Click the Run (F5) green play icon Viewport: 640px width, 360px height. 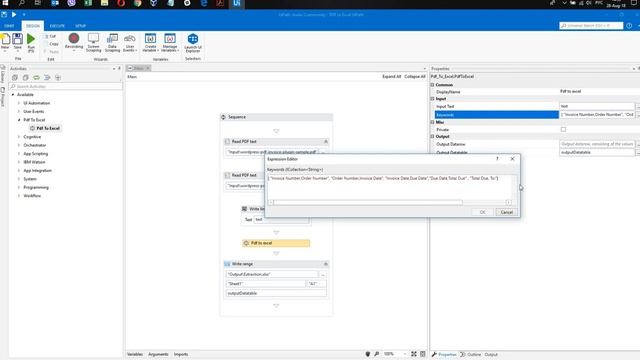pyautogui.click(x=31, y=39)
